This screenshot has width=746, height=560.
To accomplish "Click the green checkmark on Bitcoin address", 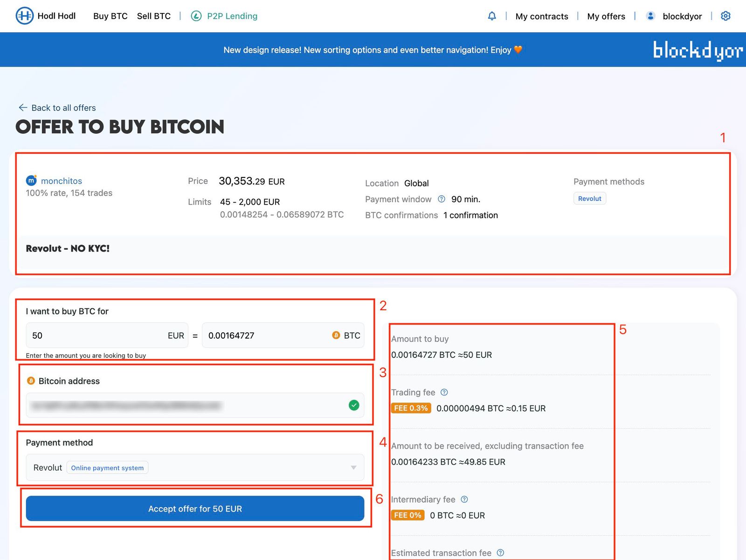I will click(x=354, y=406).
